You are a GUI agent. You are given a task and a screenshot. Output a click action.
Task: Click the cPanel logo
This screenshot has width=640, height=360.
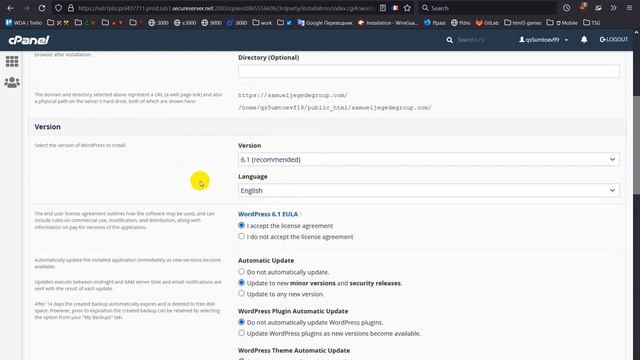coord(29,40)
